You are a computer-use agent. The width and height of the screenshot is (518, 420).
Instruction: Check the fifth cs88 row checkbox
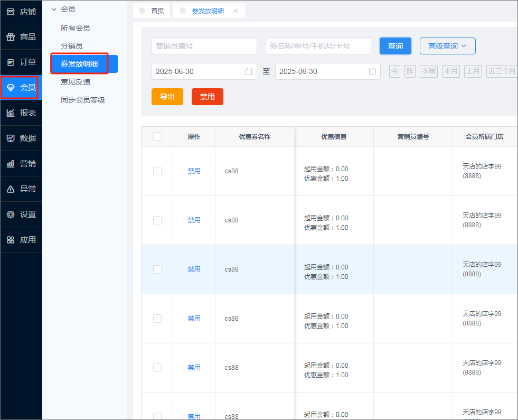(157, 368)
